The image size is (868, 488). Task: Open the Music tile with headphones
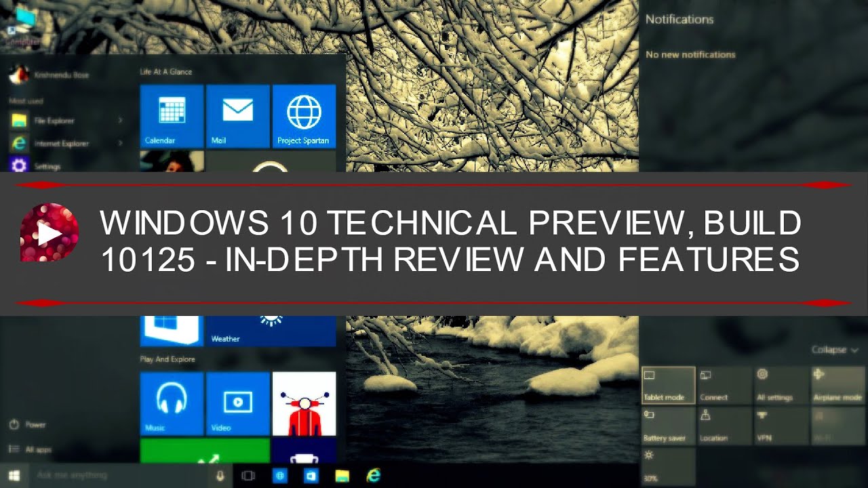tap(172, 403)
